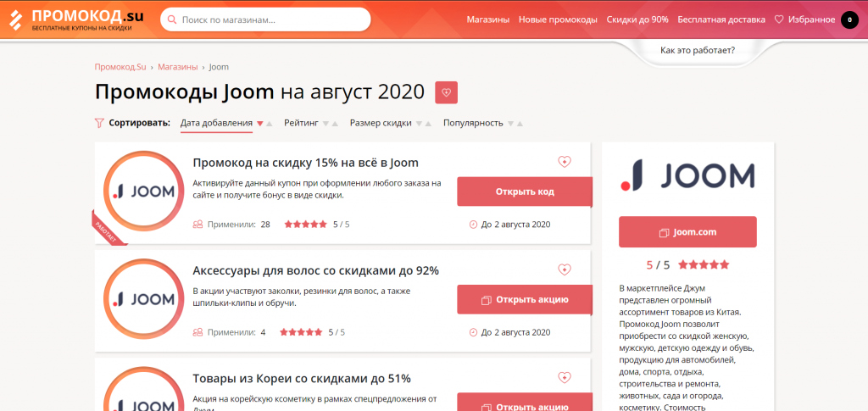Click Joom text in the breadcrumb

click(219, 67)
